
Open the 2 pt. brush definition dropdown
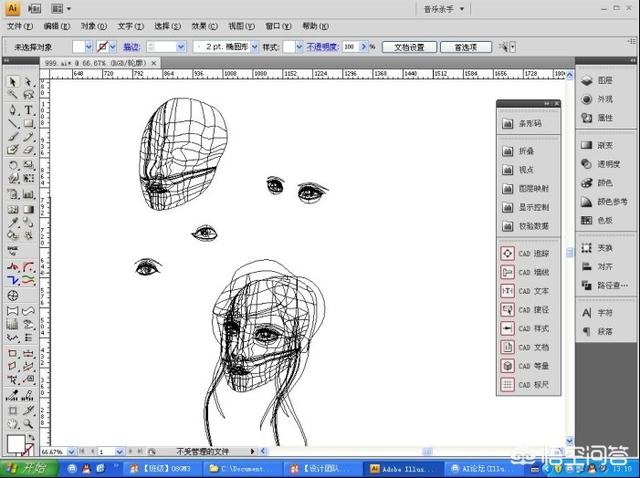pos(255,47)
